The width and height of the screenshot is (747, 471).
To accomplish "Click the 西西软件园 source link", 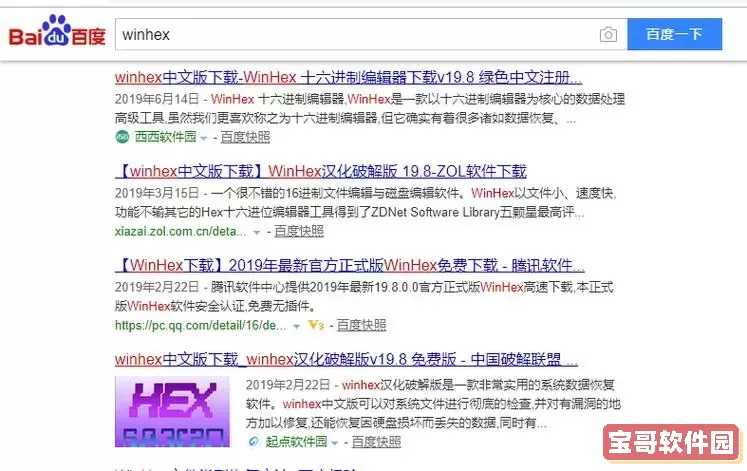I will (x=165, y=137).
